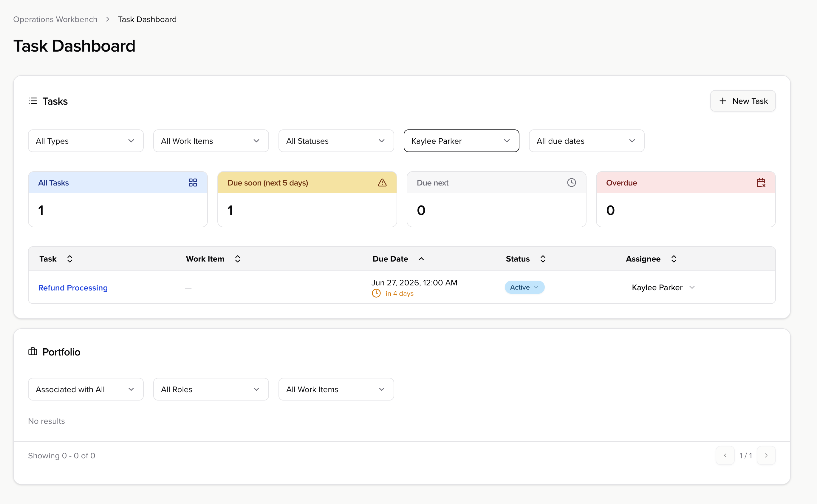Click the Work Item dash in Refund Processing row
This screenshot has height=504, width=817.
tap(188, 288)
